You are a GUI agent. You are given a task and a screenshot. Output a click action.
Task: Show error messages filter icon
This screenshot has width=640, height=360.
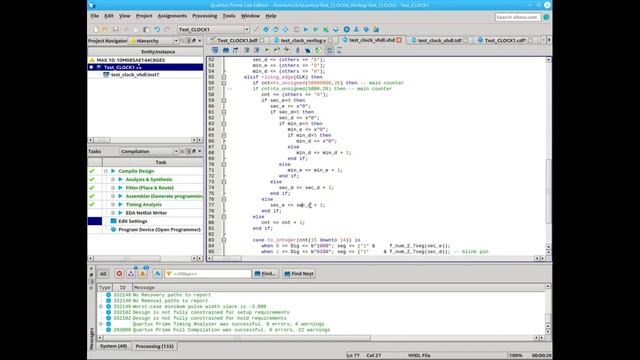click(119, 273)
